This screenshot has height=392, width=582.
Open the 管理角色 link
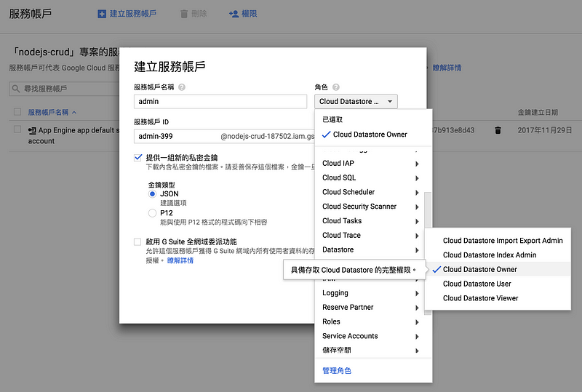click(337, 370)
